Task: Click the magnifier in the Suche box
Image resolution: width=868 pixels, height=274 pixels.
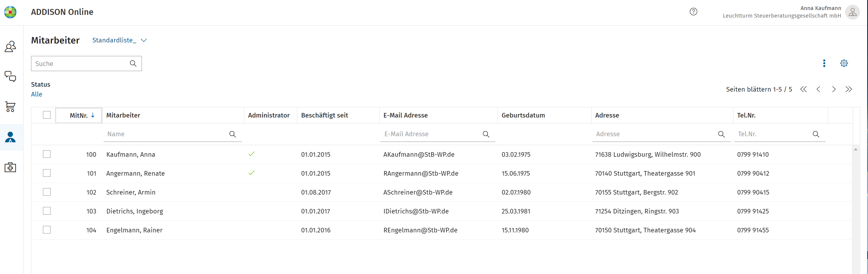Action: coord(133,64)
